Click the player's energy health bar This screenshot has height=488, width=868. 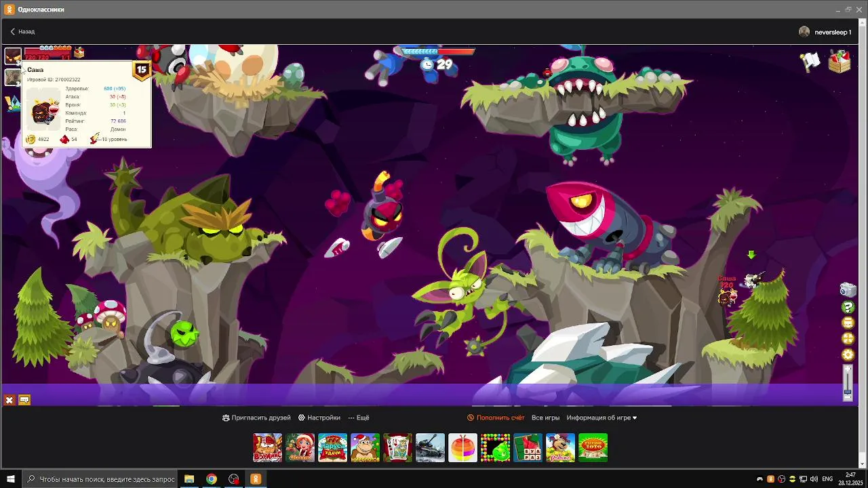coord(47,53)
